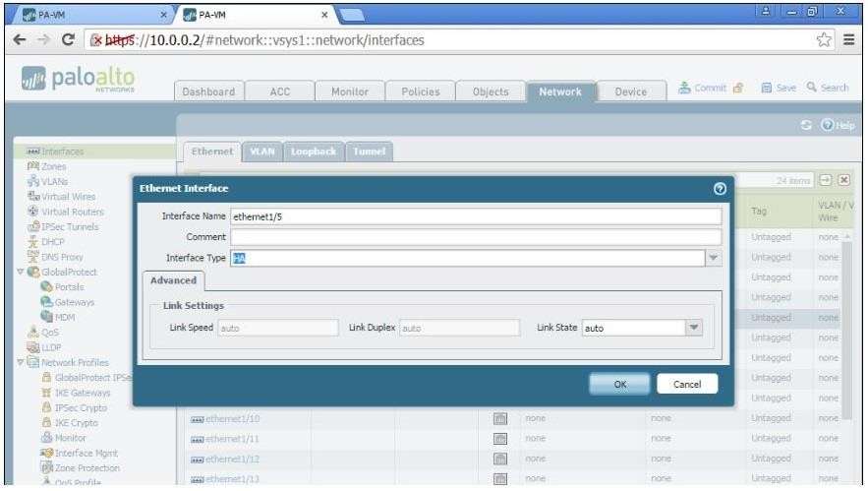The width and height of the screenshot is (868, 491).
Task: Open the Interface Type dropdown
Action: click(x=715, y=258)
